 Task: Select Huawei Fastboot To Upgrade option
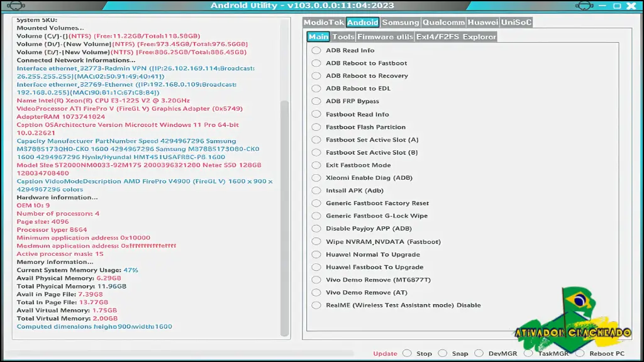316,267
